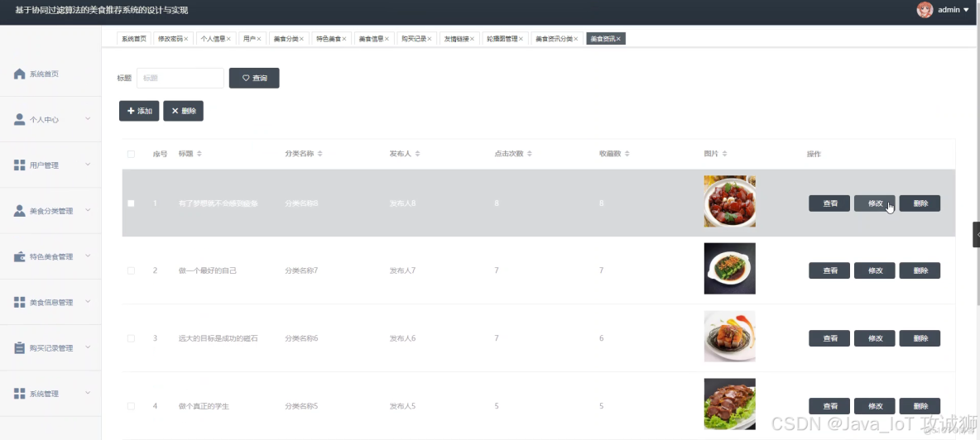Image resolution: width=980 pixels, height=440 pixels.
Task: Check the checkbox for row 3
Action: pyautogui.click(x=131, y=338)
